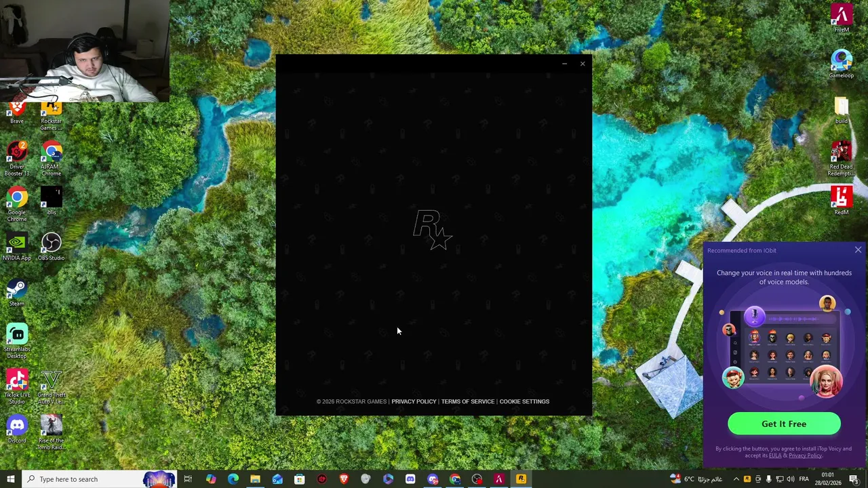Open Task View from taskbar
Screen dimensions: 868x488
point(188,479)
